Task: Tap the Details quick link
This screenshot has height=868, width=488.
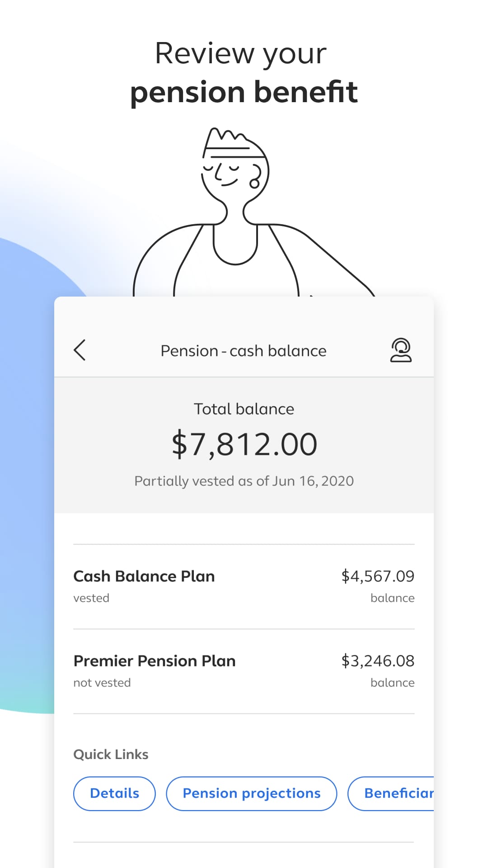Action: 114,793
